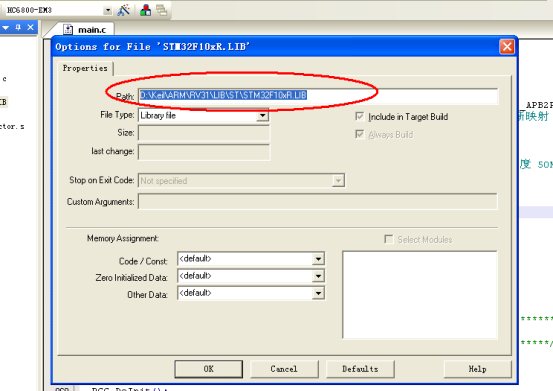
Task: Expand the Other Data memory dropdown
Action: [x=318, y=293]
